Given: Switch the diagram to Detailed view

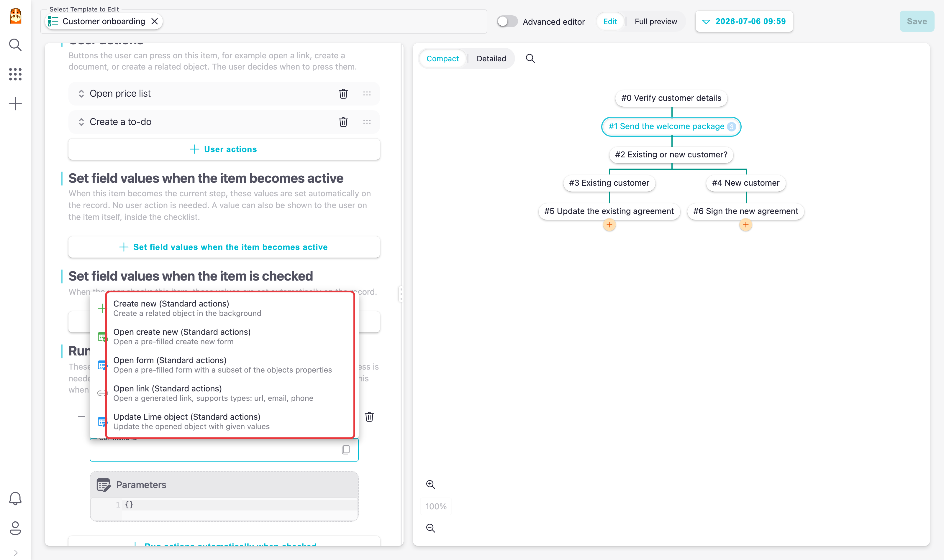Looking at the screenshot, I should [x=491, y=58].
